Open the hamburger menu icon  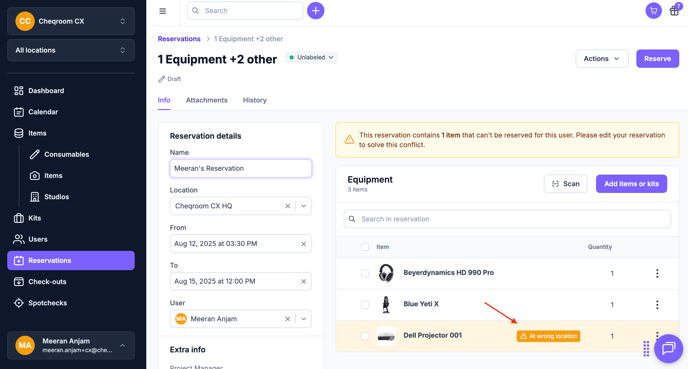point(162,11)
